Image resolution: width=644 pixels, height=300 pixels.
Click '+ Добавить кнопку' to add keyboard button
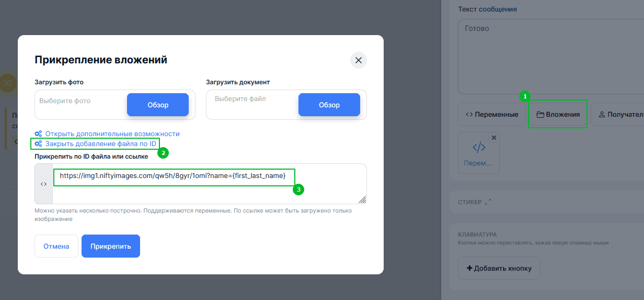click(499, 268)
